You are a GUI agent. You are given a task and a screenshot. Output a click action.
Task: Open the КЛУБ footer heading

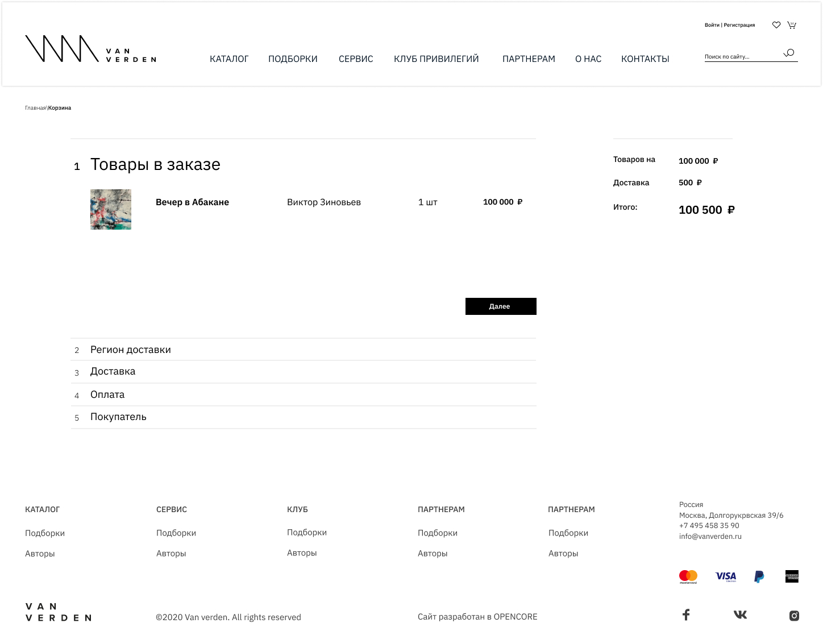tap(297, 510)
